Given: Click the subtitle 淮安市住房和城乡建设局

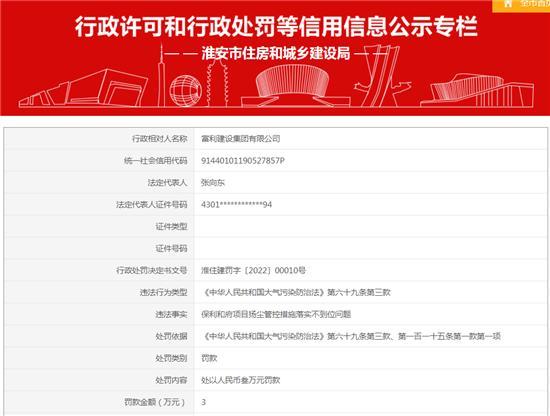Looking at the screenshot, I should click(x=276, y=54).
